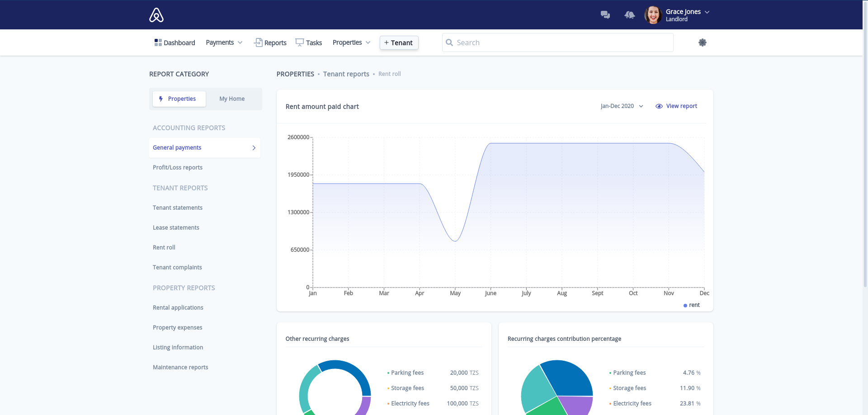Image resolution: width=868 pixels, height=415 pixels.
Task: Click the eye icon beside View report
Action: (659, 106)
